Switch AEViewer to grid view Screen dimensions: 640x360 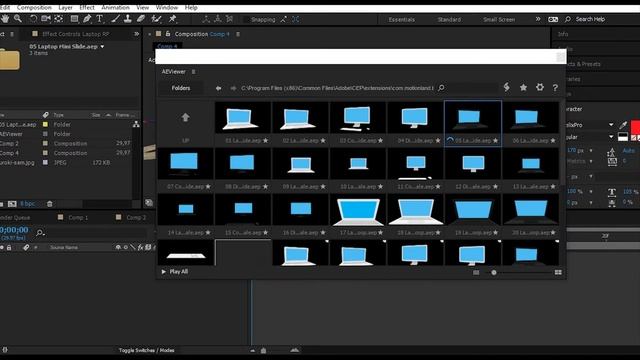tap(558, 272)
